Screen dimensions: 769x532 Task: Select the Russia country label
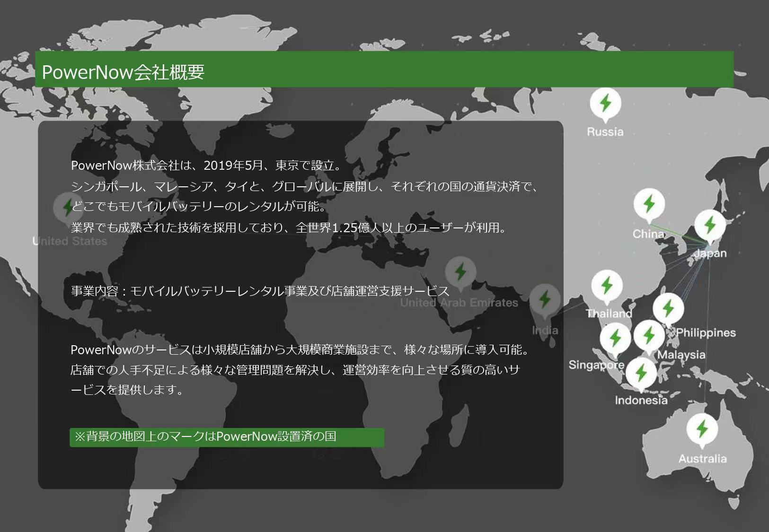pos(605,132)
